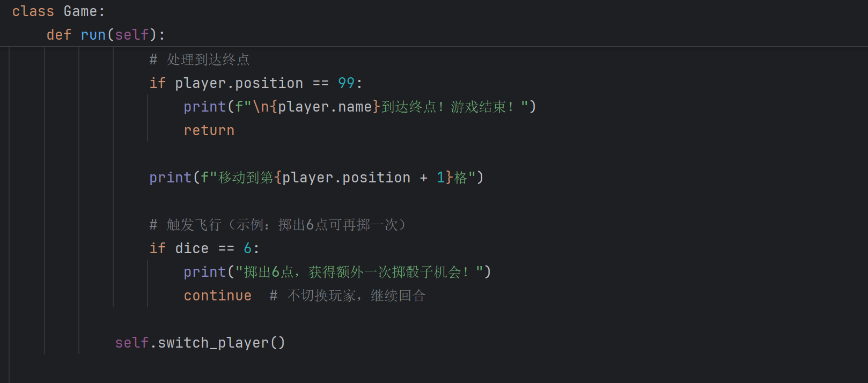The width and height of the screenshot is (868, 383).
Task: Click the '{player.name}' expression in the f-string
Action: 325,107
